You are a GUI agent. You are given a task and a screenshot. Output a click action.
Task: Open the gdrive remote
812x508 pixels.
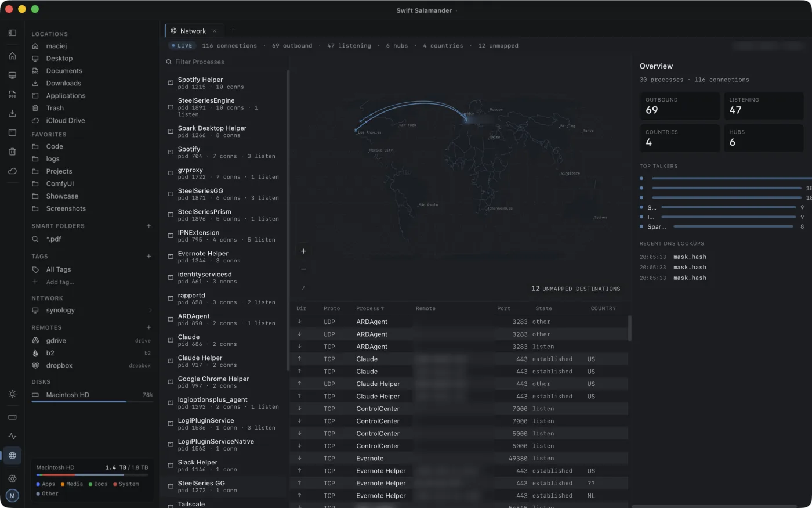(x=91, y=341)
